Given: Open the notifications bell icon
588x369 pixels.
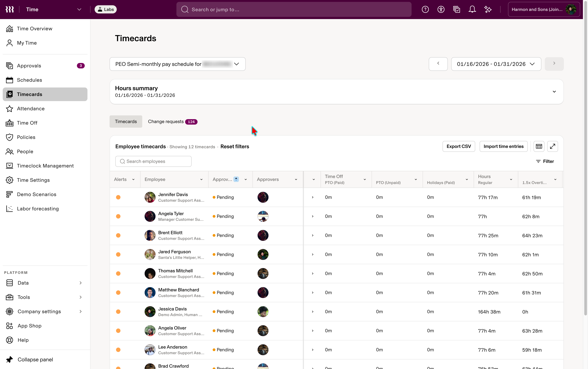Looking at the screenshot, I should pos(472,9).
